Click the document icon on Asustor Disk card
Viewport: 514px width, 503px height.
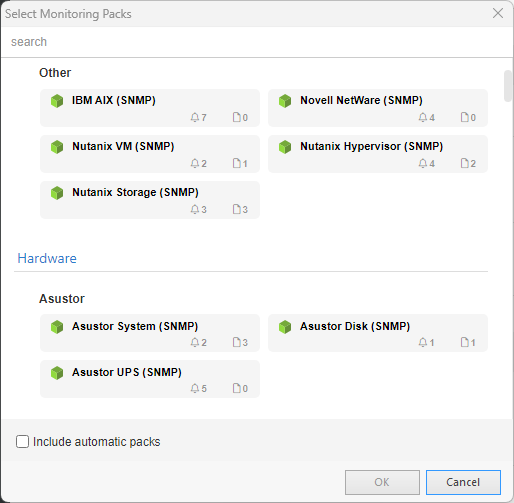coord(464,342)
